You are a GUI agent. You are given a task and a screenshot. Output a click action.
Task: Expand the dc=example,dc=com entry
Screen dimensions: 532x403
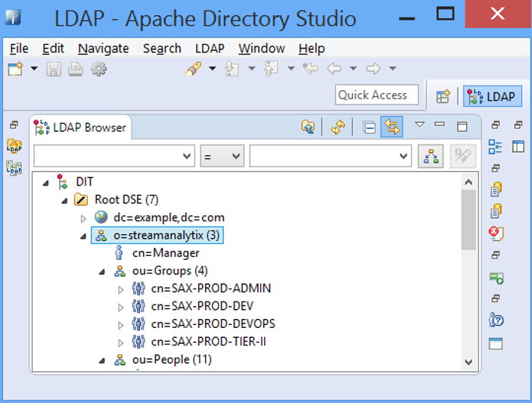[x=84, y=218]
